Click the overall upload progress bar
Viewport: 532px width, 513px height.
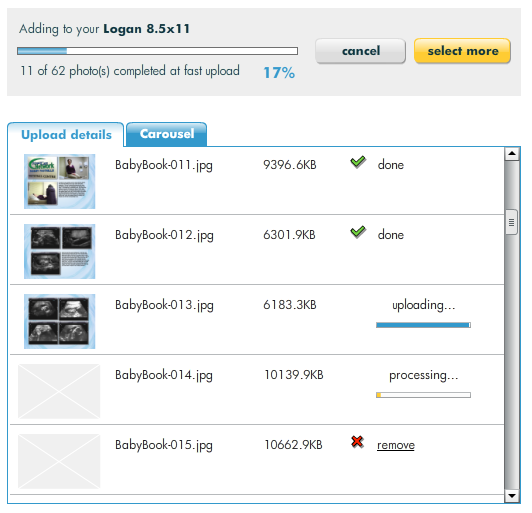157,51
